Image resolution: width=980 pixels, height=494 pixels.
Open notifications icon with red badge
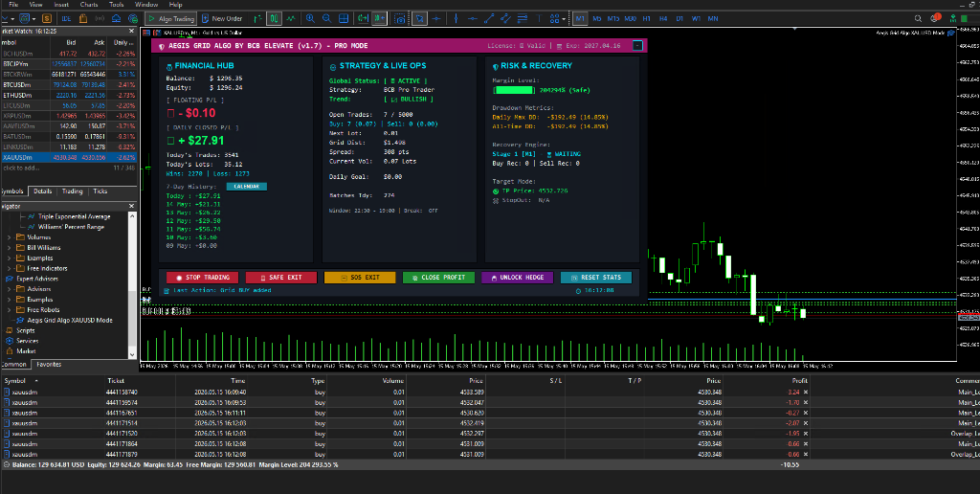point(936,18)
